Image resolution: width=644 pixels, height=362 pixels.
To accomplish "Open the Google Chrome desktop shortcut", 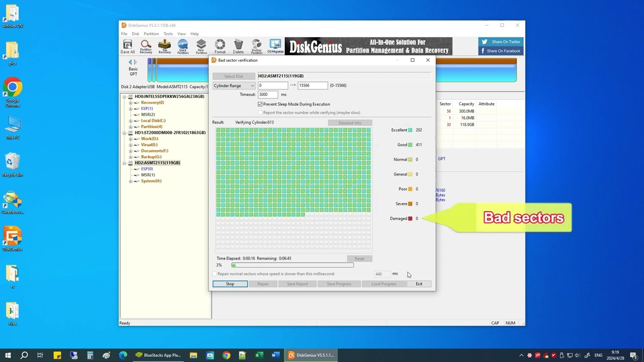I will pyautogui.click(x=13, y=93).
